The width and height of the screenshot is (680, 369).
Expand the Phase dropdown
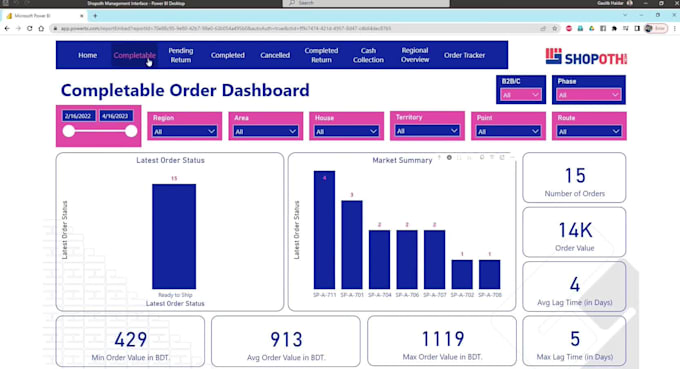tap(588, 95)
